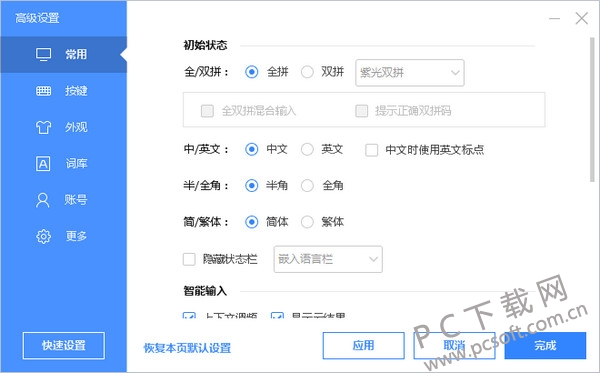
Task: Toggle the 全双拼混合输入 checkbox
Action: point(207,111)
